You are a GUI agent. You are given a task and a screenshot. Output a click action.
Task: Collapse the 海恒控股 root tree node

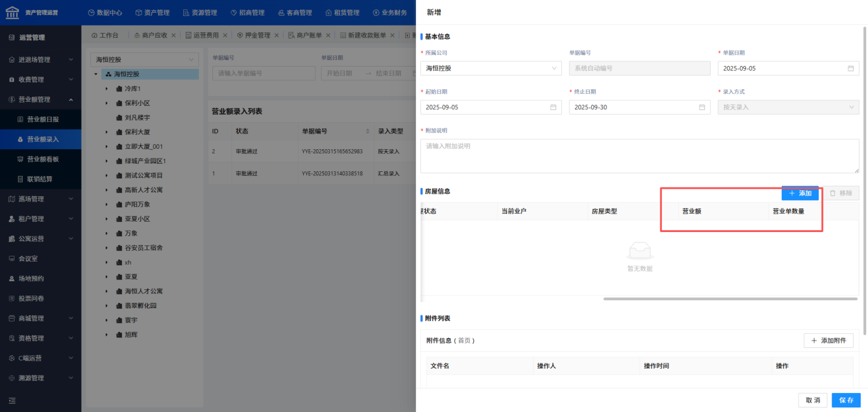point(95,74)
